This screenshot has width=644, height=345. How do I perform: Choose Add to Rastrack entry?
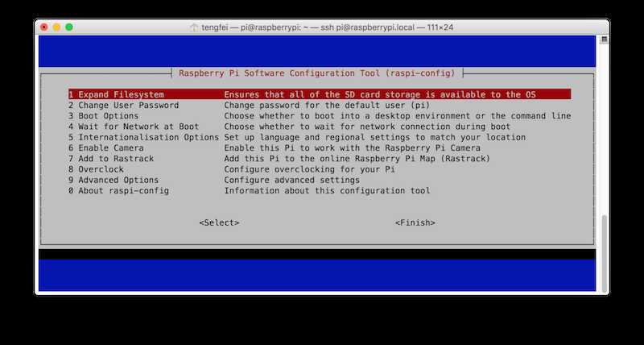[x=111, y=159]
